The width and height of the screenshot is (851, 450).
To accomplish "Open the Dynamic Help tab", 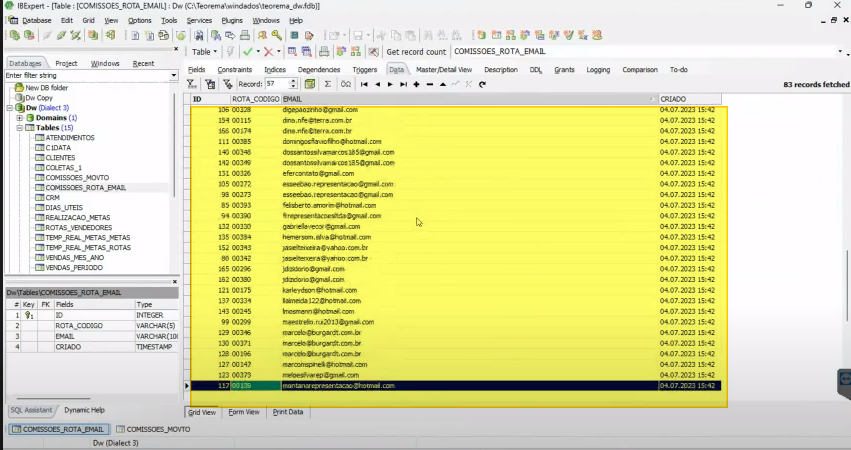I will (x=85, y=410).
